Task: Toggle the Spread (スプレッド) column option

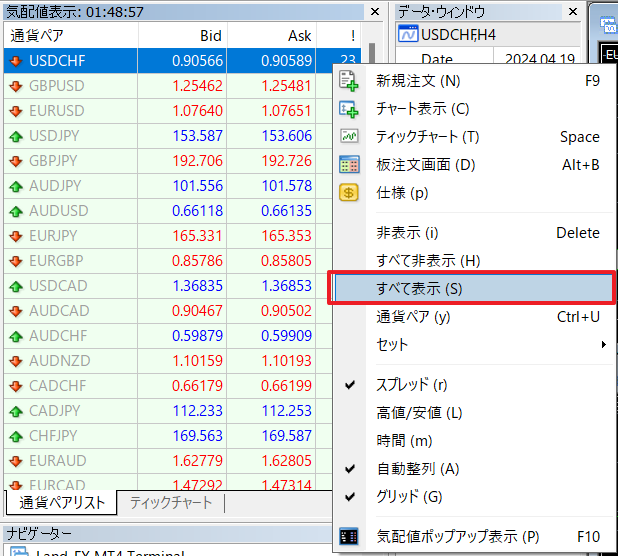Action: [473, 385]
